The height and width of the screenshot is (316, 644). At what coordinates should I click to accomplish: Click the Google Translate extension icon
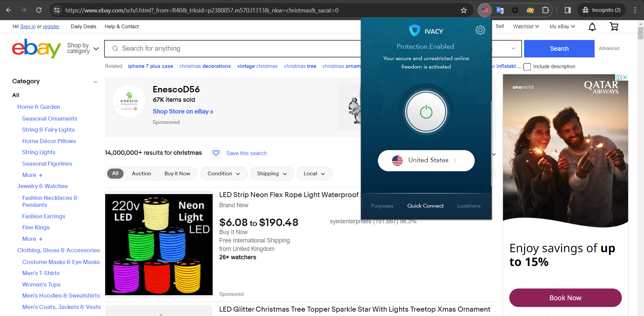point(500,10)
